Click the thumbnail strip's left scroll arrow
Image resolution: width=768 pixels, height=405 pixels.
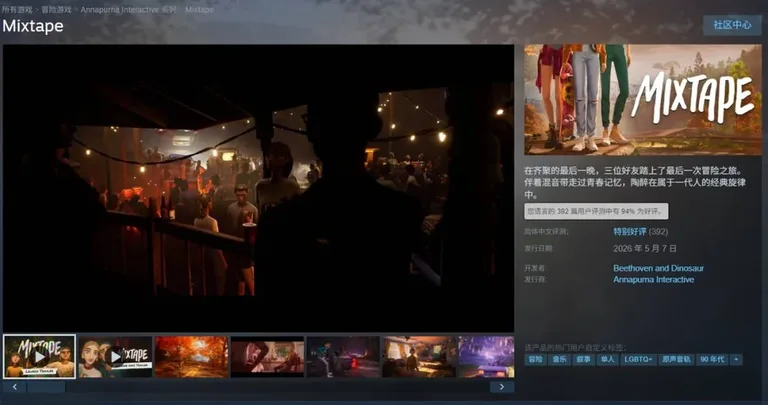coord(15,387)
